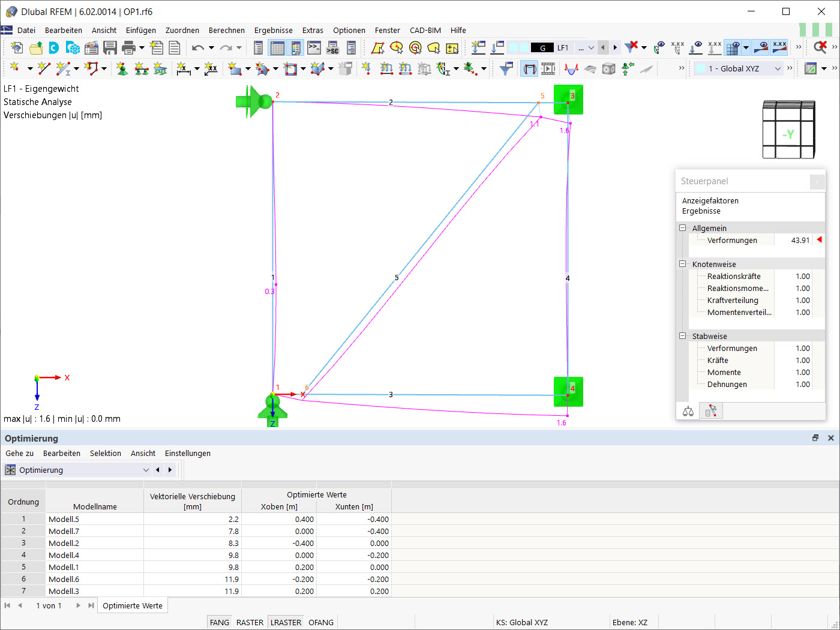
Task: Open the script console icon
Action: (x=314, y=48)
